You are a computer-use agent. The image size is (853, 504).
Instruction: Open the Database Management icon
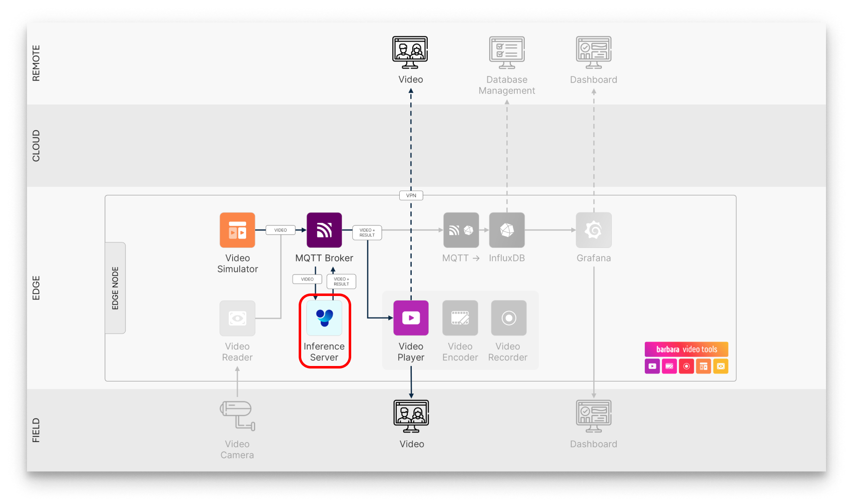506,51
